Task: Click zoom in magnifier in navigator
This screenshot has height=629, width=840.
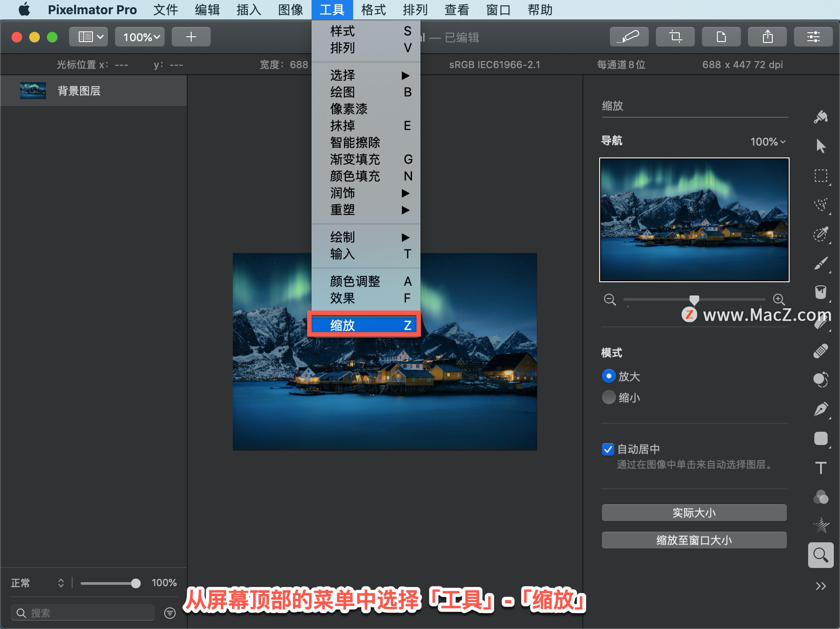Action: [779, 299]
